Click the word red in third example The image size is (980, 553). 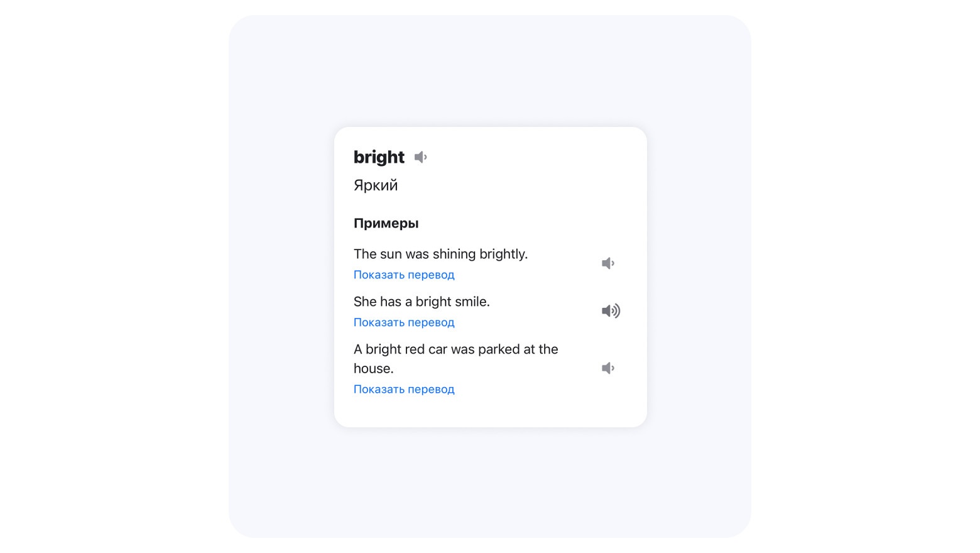(x=414, y=349)
